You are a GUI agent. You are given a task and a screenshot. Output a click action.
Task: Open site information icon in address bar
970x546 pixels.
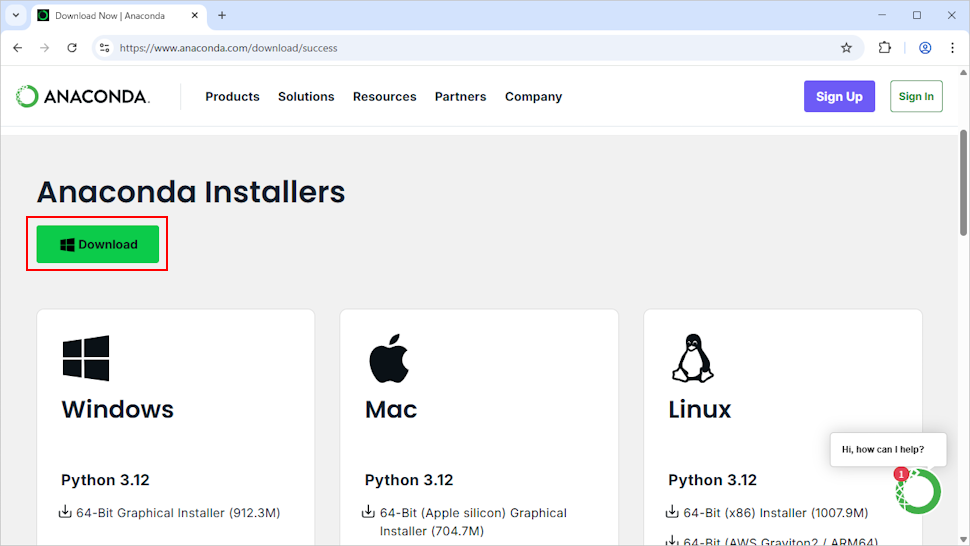click(x=105, y=48)
